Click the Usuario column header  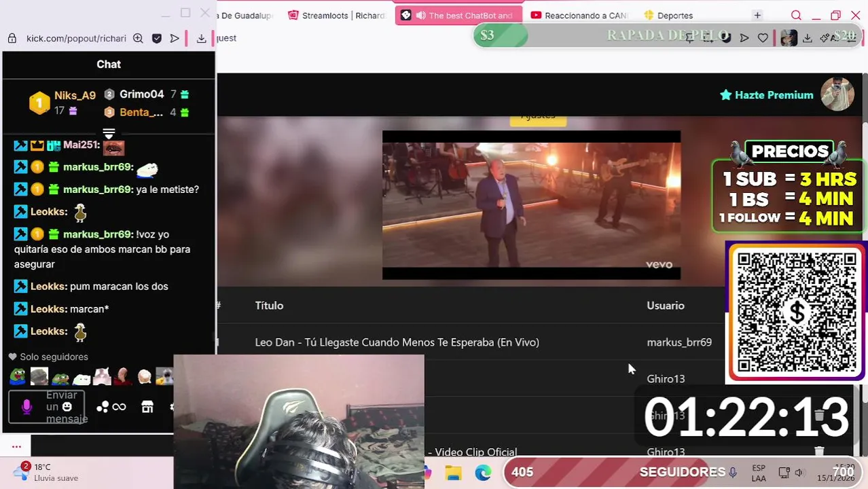pos(666,306)
